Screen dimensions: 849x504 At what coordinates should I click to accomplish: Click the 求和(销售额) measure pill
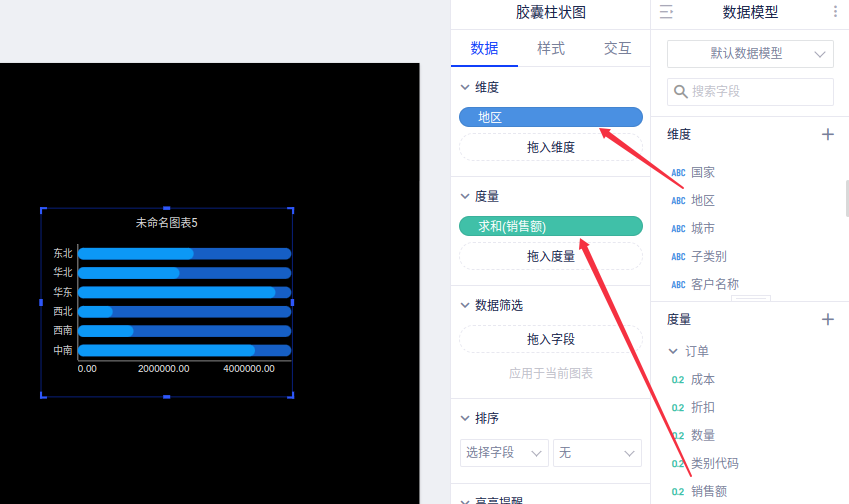pos(550,226)
